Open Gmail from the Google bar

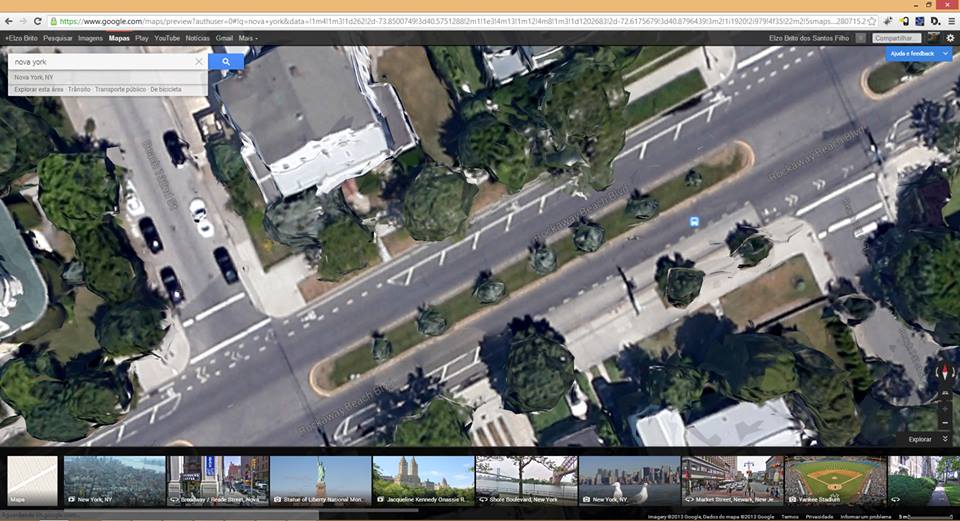pyautogui.click(x=224, y=38)
